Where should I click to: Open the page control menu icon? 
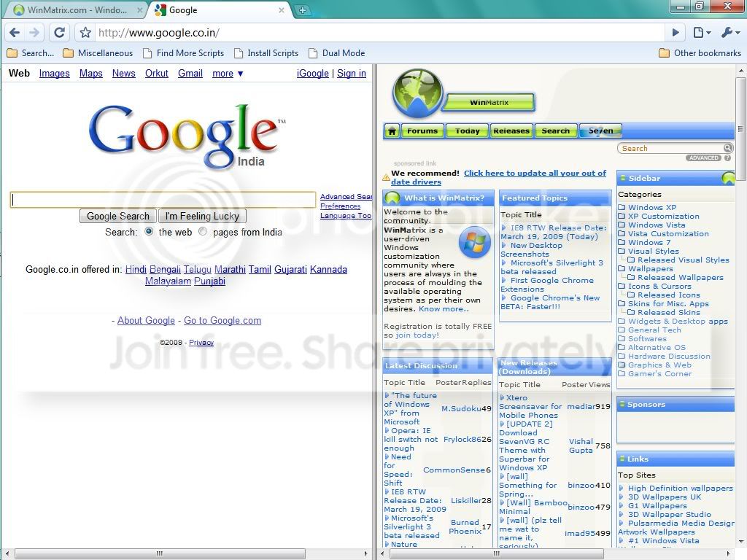(x=702, y=32)
